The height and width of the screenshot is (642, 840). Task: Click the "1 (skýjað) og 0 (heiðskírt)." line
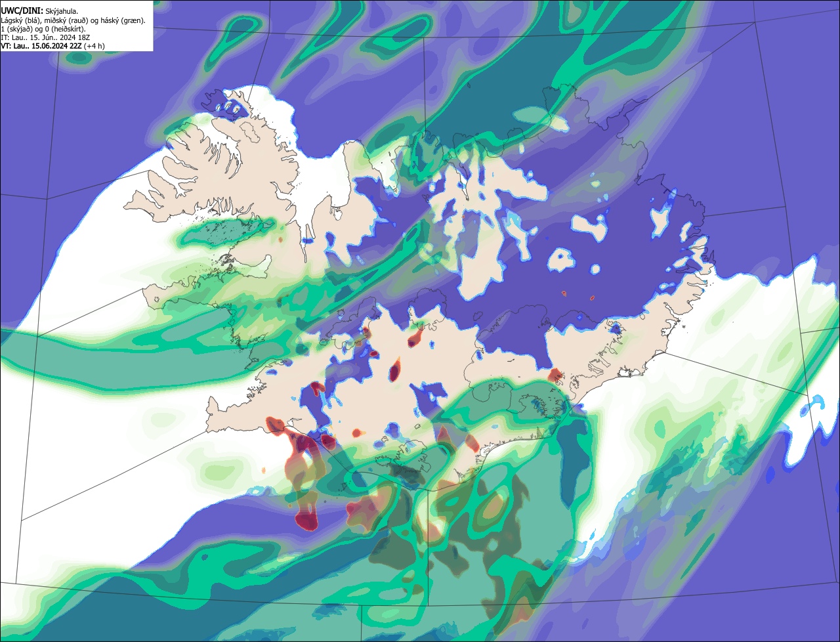[x=43, y=29]
